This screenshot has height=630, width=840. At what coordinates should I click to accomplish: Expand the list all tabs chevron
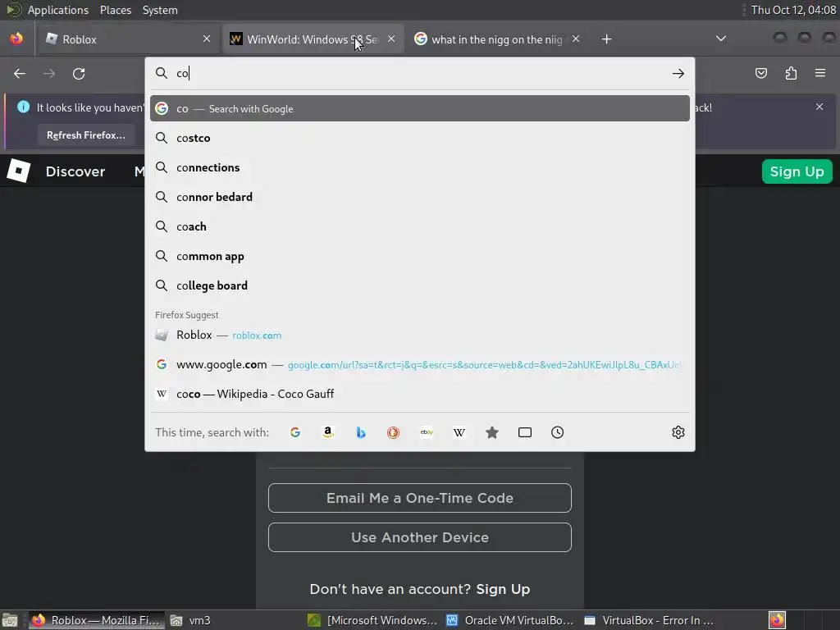point(721,39)
